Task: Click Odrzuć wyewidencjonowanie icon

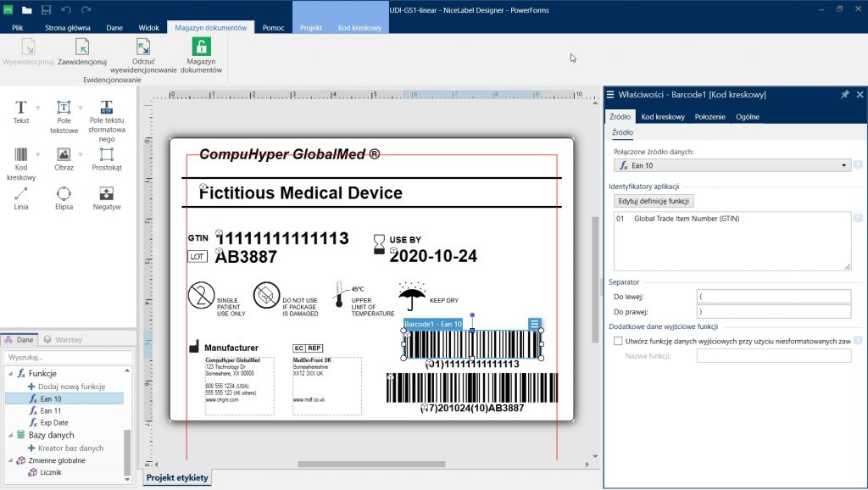Action: click(x=143, y=47)
